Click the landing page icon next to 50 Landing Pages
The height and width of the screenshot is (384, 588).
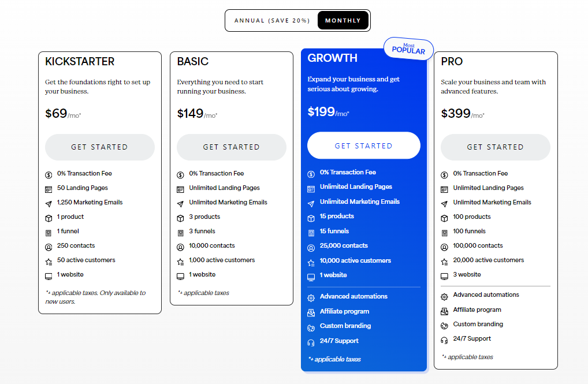pos(49,189)
